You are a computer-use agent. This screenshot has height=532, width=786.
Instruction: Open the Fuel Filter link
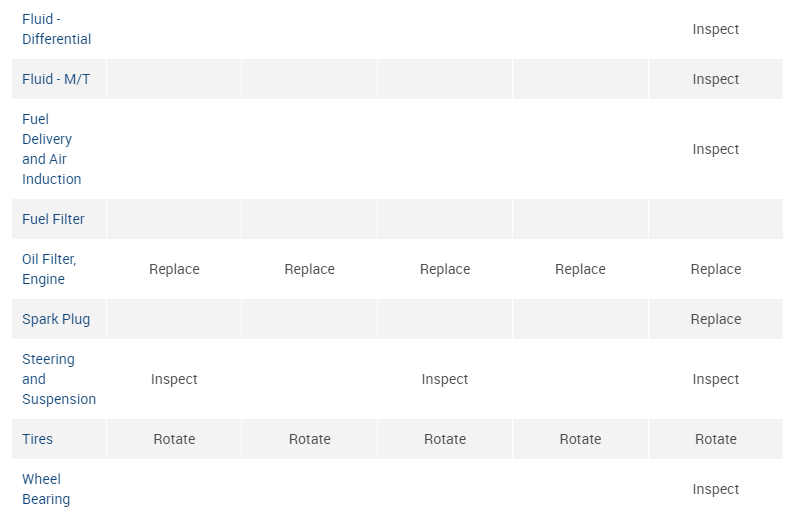(53, 219)
